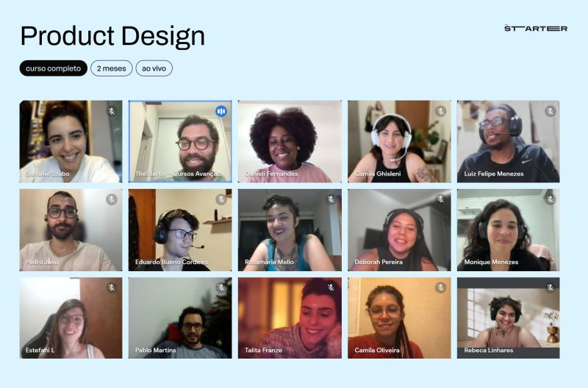Click the muted mic icon on Pedro Júlio's tile
The height and width of the screenshot is (388, 588).
click(112, 199)
